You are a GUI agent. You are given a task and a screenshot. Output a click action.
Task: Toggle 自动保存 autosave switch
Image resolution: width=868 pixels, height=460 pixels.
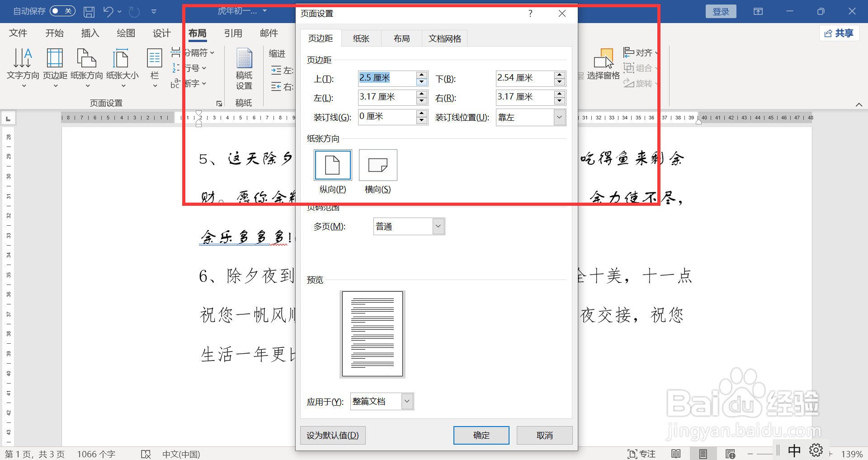[x=62, y=11]
